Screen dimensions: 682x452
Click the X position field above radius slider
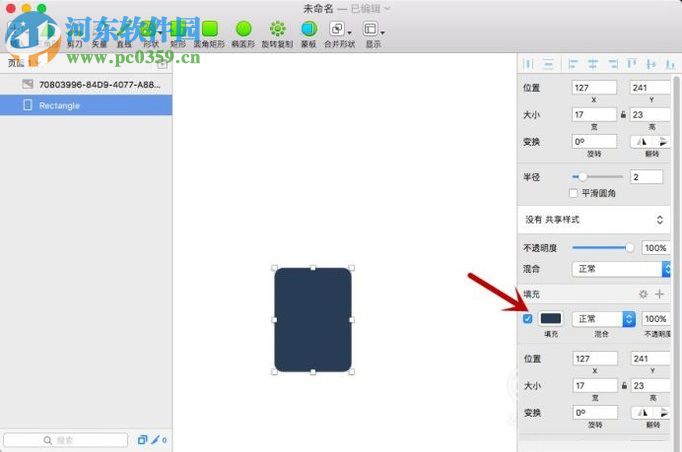(594, 87)
